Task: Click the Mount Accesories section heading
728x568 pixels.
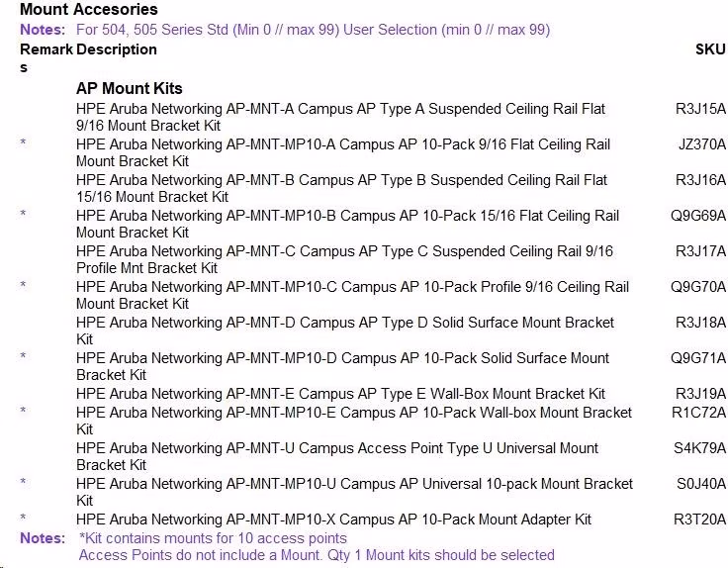Action: click(x=89, y=9)
